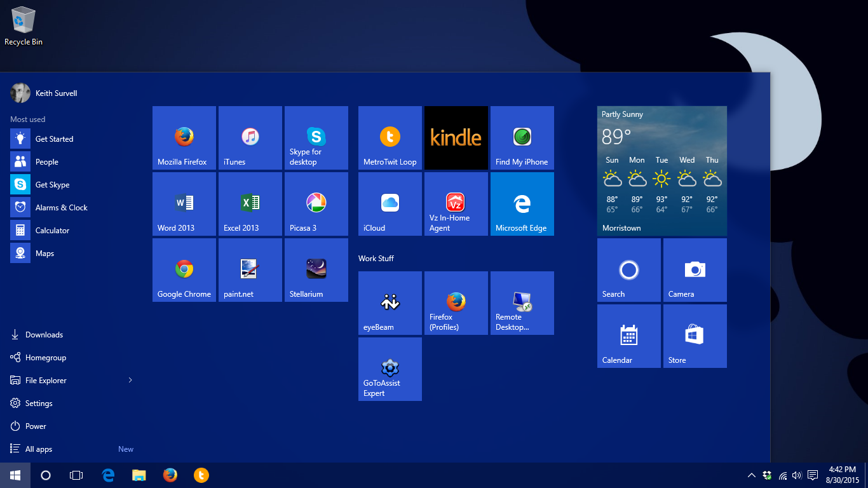The height and width of the screenshot is (488, 868).
Task: Open the Kindle tile
Action: [456, 138]
